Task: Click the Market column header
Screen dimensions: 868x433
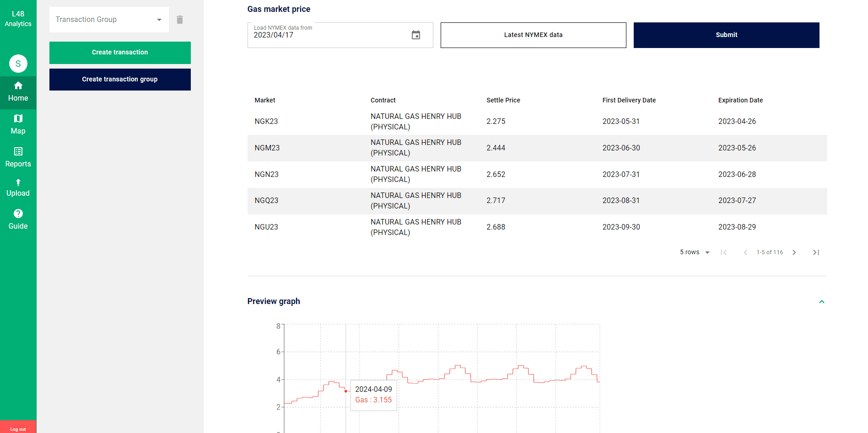Action: (x=265, y=100)
